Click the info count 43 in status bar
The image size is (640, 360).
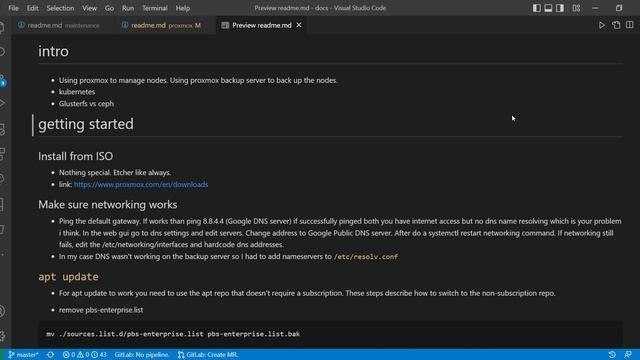99,355
